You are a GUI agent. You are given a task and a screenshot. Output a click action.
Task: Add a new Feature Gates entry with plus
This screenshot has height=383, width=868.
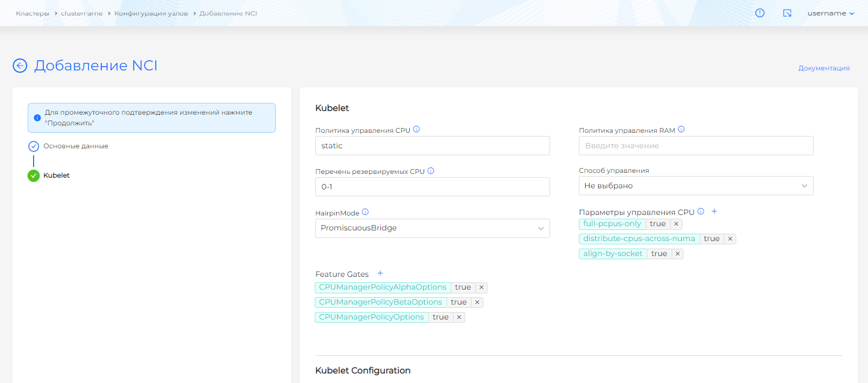point(380,274)
